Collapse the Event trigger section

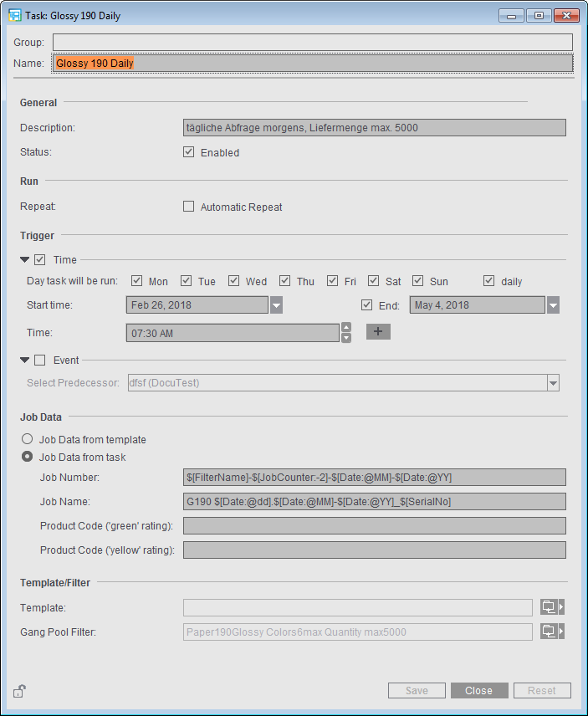(25, 361)
